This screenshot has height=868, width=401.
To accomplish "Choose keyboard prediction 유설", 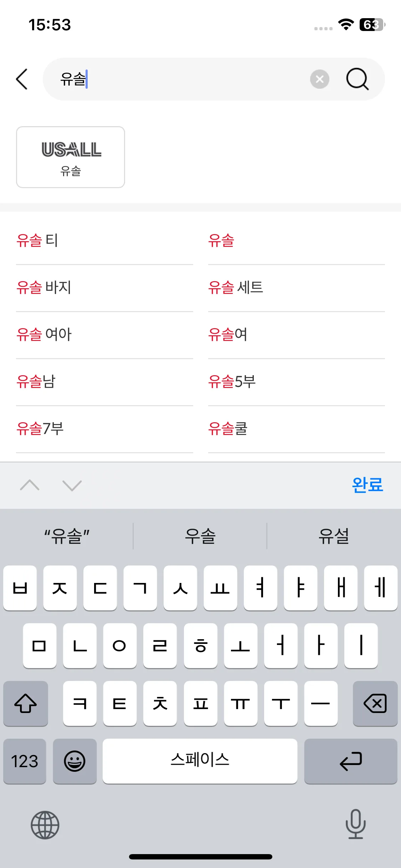I will click(x=334, y=536).
